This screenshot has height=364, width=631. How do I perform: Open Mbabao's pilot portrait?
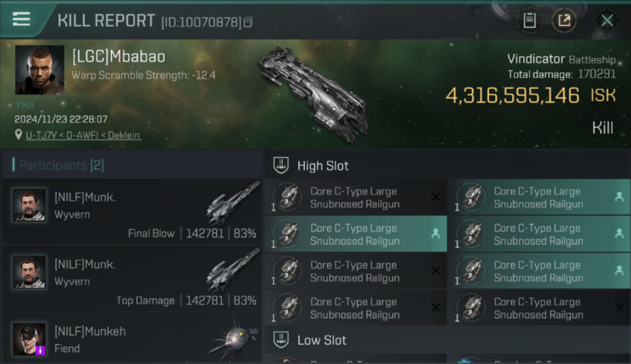pos(40,70)
